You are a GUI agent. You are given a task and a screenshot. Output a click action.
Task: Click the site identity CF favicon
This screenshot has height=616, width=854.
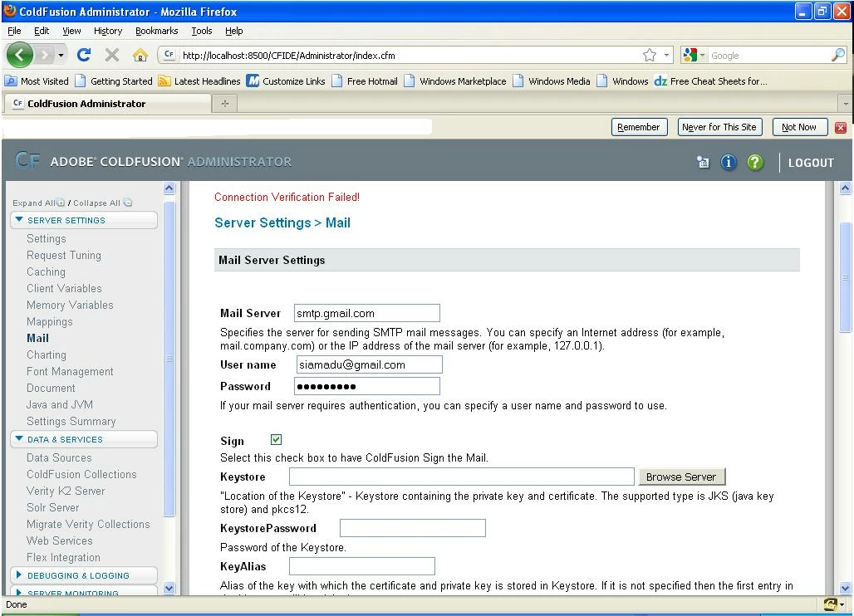tap(169, 55)
